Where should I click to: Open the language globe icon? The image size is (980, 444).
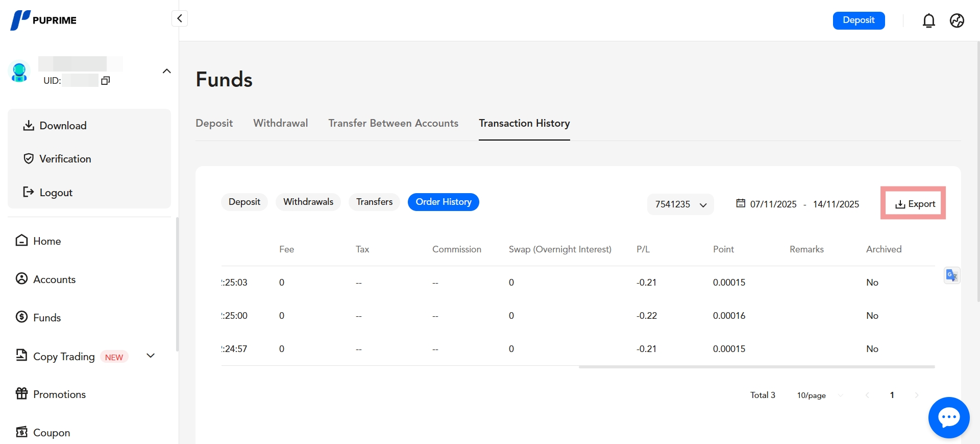click(957, 20)
